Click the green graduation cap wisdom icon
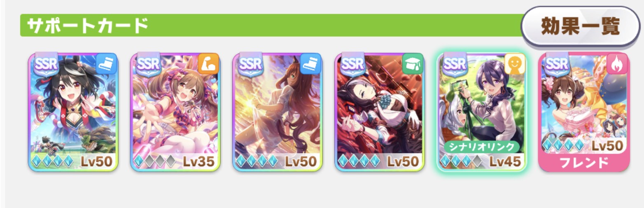This screenshot has height=208, width=644. click(x=413, y=64)
